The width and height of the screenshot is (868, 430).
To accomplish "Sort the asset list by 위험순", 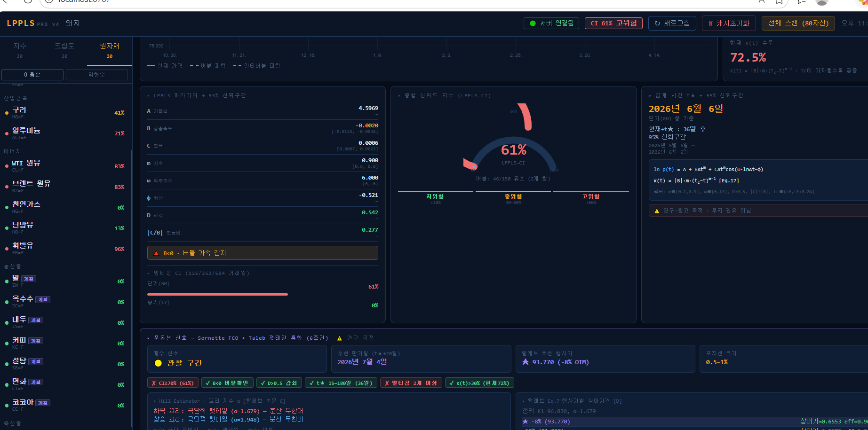I will [x=97, y=75].
